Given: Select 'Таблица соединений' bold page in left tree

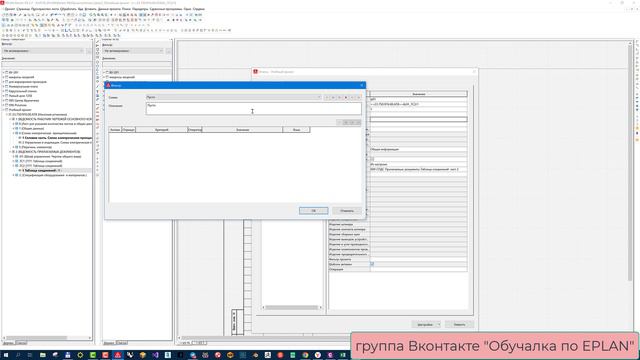Looking at the screenshot, I should pyautogui.click(x=39, y=171).
